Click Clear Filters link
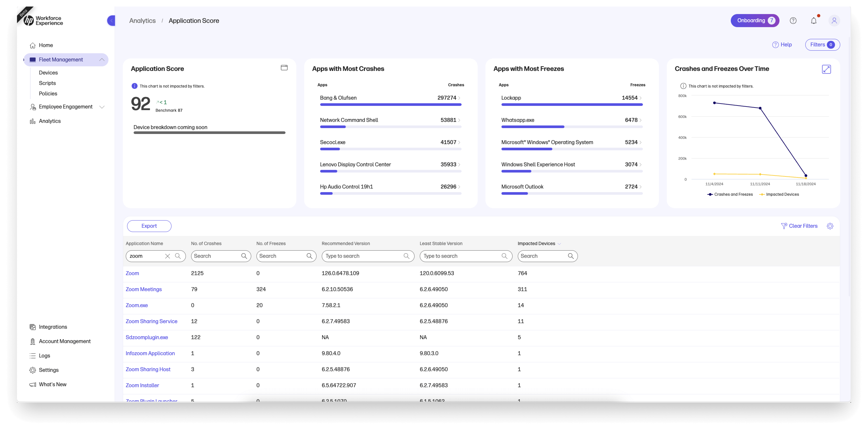The height and width of the screenshot is (430, 868). 799,226
